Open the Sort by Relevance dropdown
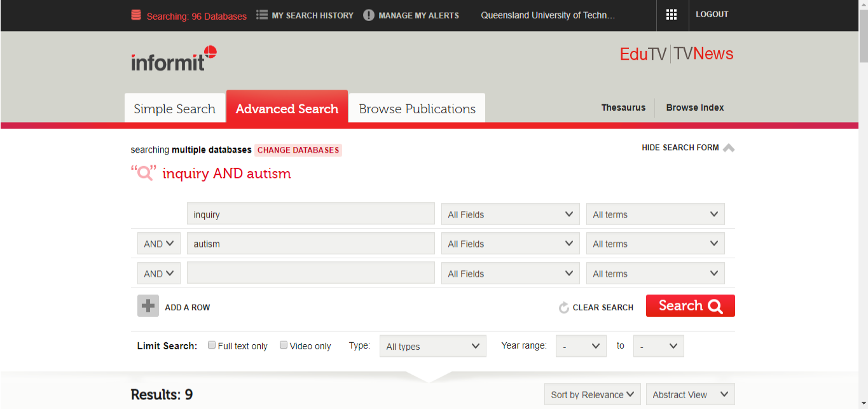This screenshot has height=409, width=868. tap(593, 394)
